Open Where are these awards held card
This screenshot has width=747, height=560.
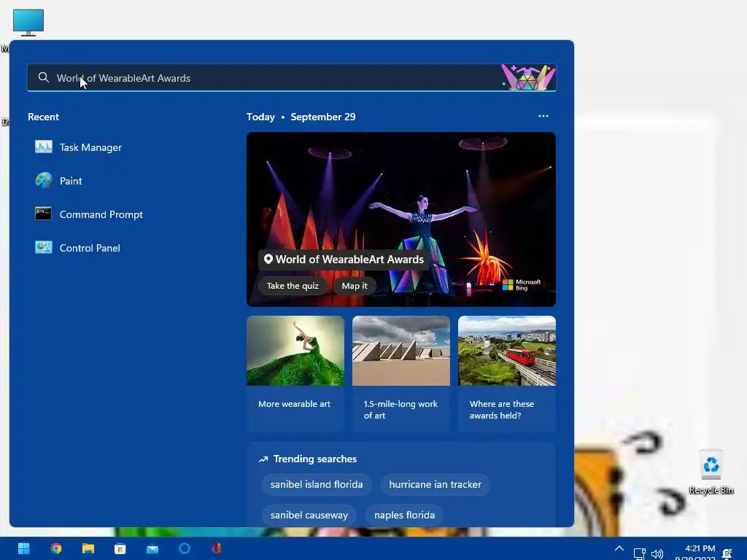pyautogui.click(x=507, y=374)
